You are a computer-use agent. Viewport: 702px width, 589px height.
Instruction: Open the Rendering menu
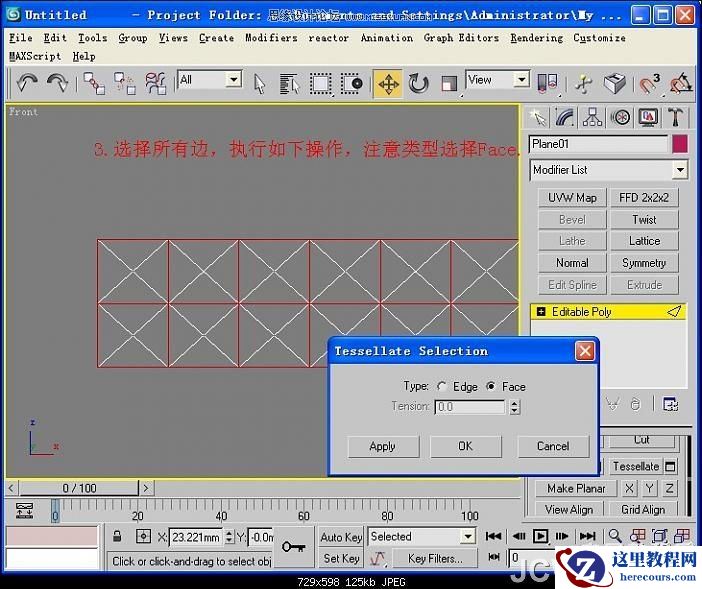click(536, 38)
